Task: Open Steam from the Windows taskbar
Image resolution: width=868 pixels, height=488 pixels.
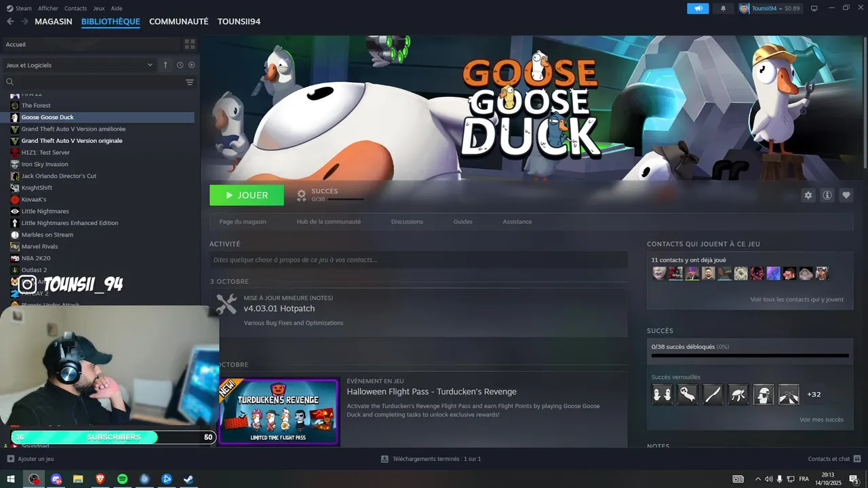Action: [188, 479]
